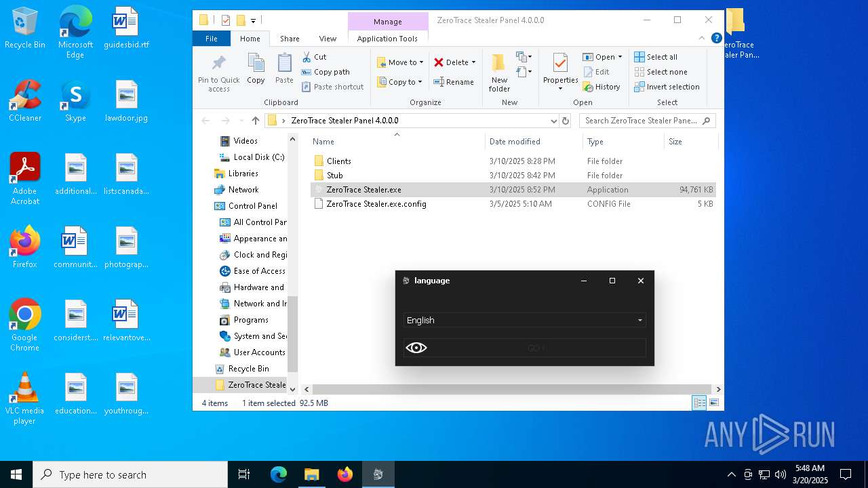Select Network in the navigation pane
Image resolution: width=868 pixels, height=488 pixels.
(x=237, y=190)
